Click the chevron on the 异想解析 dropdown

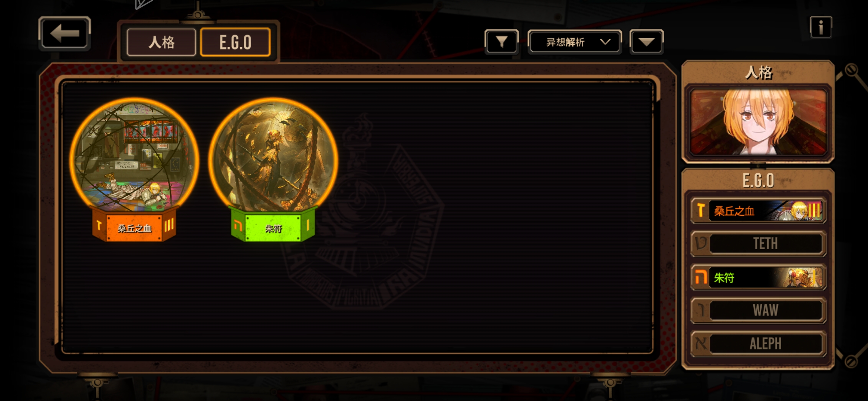605,42
